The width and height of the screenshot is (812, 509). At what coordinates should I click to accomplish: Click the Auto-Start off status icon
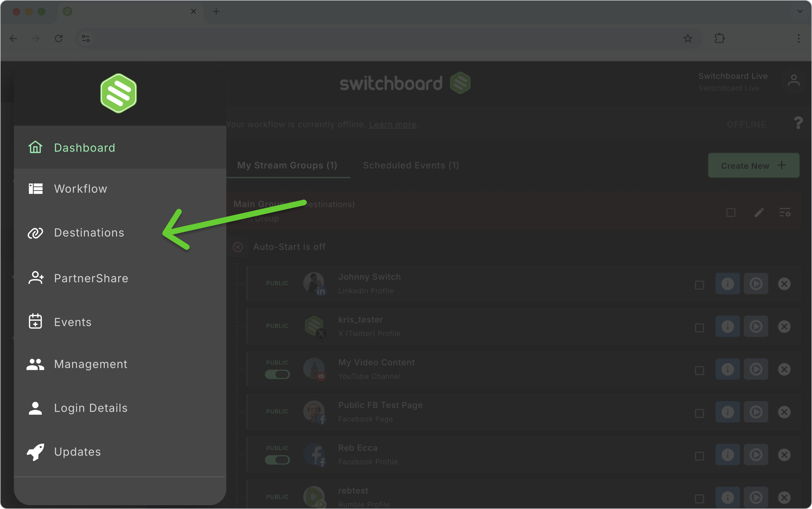(238, 247)
